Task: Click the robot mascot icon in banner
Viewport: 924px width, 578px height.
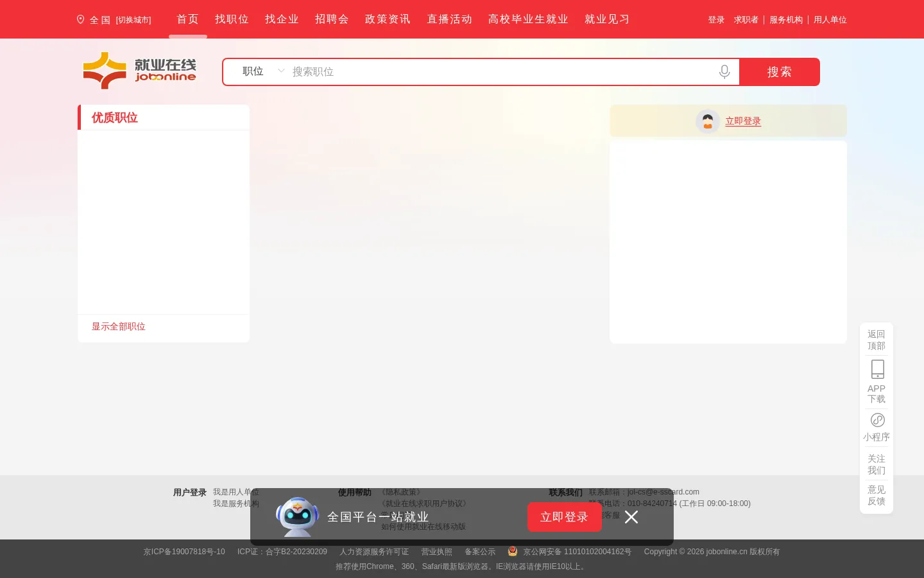Action: 297,516
